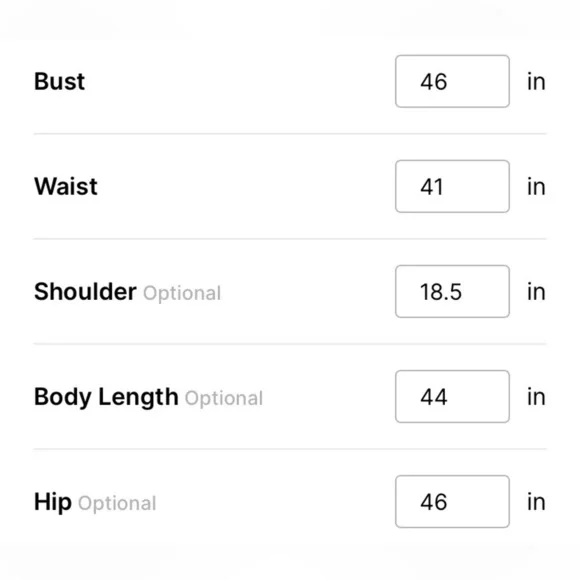
Task: Click the Optional hint beside Body Length
Action: 224,399
